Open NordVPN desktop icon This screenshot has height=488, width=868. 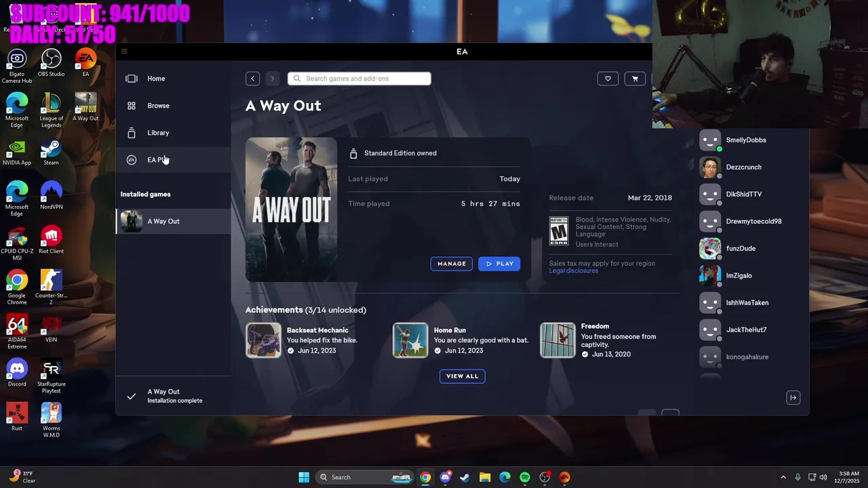pos(52,196)
